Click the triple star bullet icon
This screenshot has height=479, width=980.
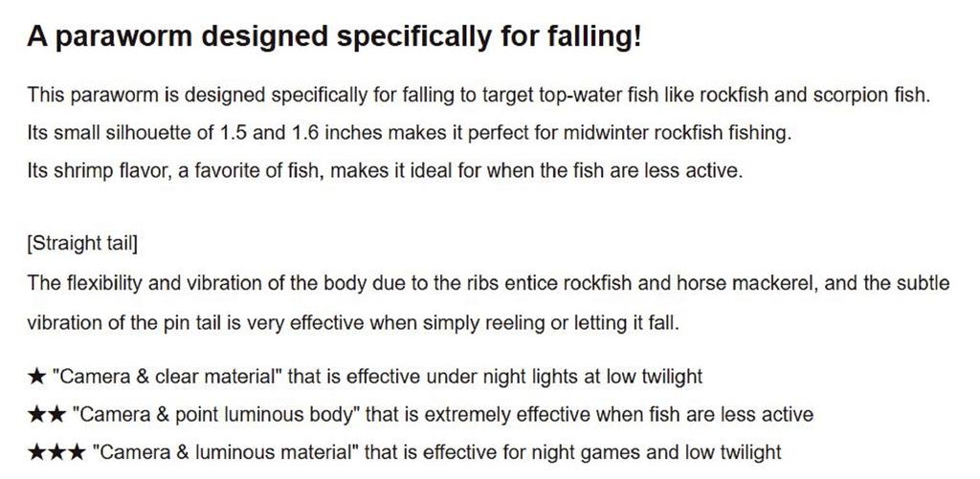(56, 452)
